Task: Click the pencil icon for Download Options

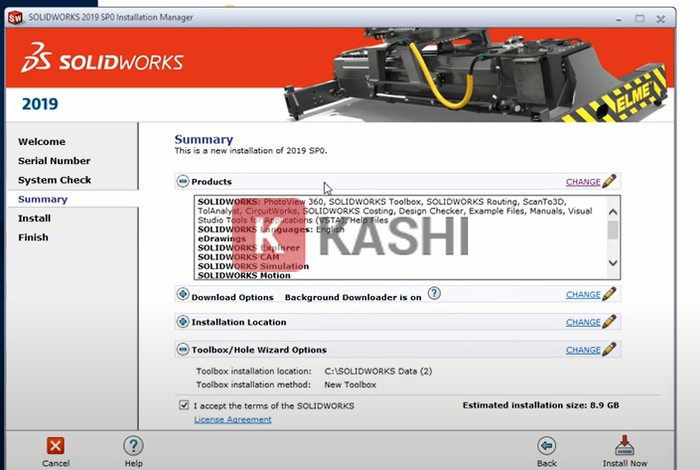Action: point(609,294)
